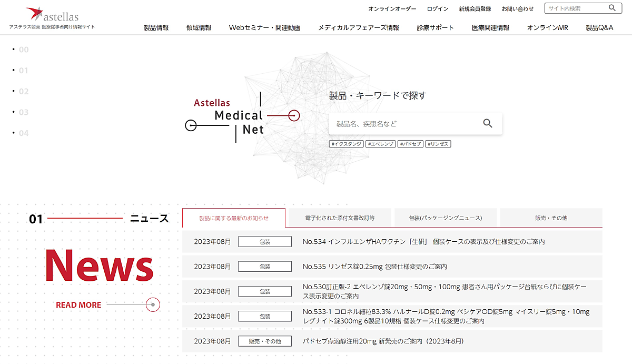Open オンラインMR menu
Image resolution: width=632 pixels, height=364 pixels.
tap(548, 28)
